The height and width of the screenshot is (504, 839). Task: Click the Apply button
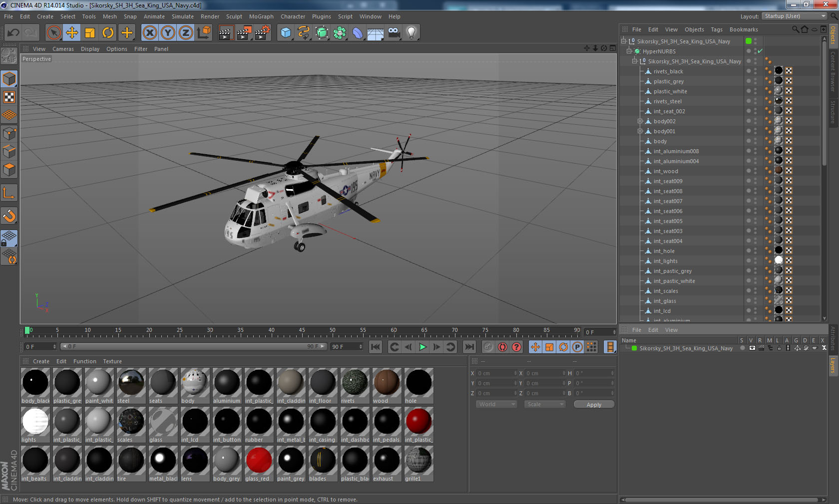coord(594,405)
